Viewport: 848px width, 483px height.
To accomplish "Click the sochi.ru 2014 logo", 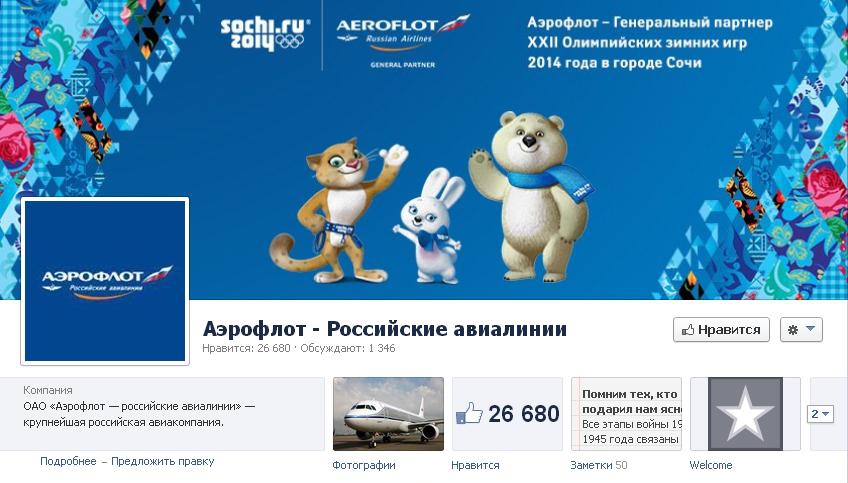I will [x=265, y=34].
